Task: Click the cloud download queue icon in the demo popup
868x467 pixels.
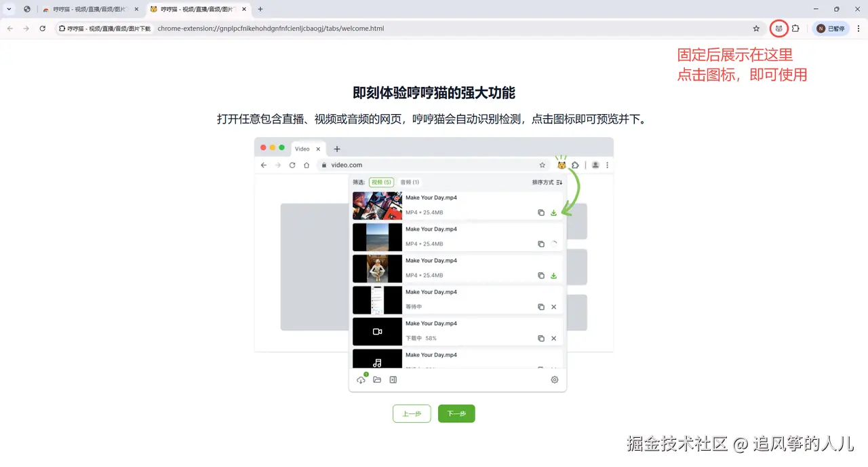Action: tap(361, 379)
